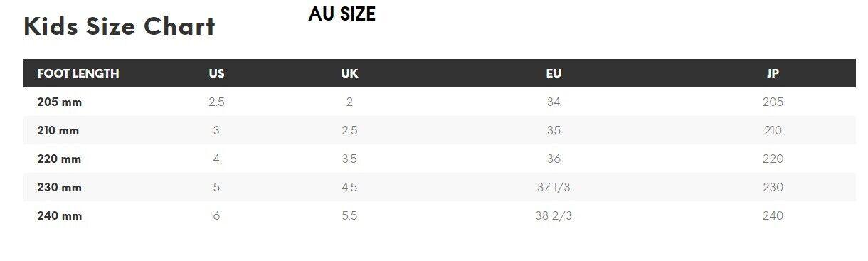The width and height of the screenshot is (868, 261).
Task: Click EU size 36 cell
Action: pyautogui.click(x=554, y=159)
